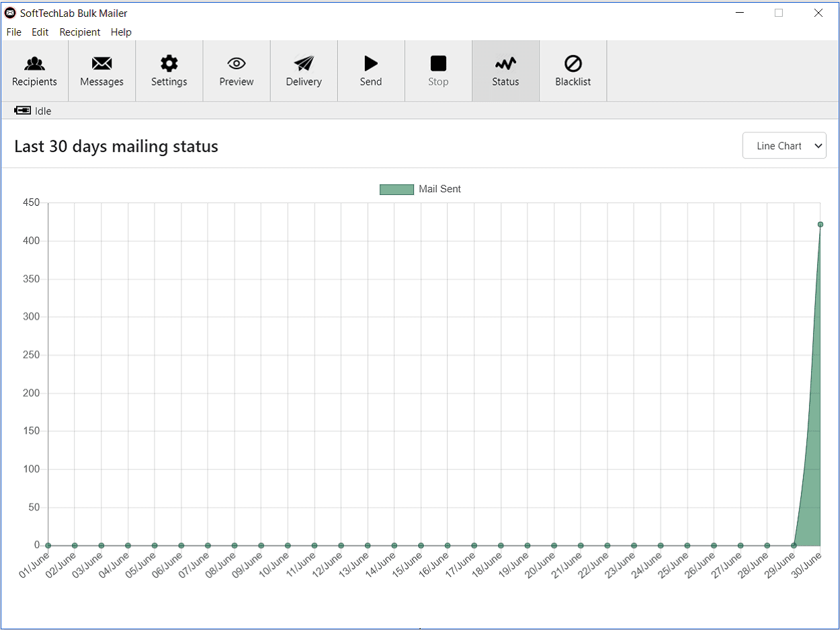Close the Bulk Mailer window

coord(818,13)
